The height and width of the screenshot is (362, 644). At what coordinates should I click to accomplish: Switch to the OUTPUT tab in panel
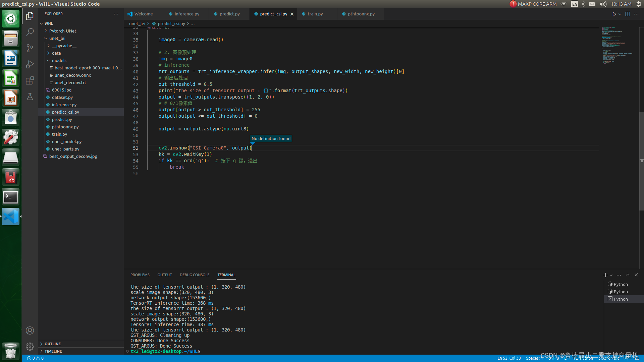tap(165, 275)
